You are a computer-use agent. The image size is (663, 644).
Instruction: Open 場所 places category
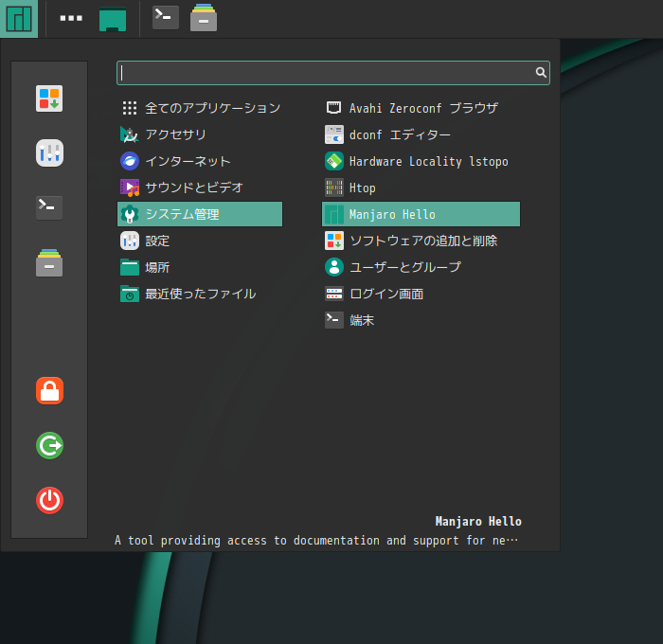[200, 267]
